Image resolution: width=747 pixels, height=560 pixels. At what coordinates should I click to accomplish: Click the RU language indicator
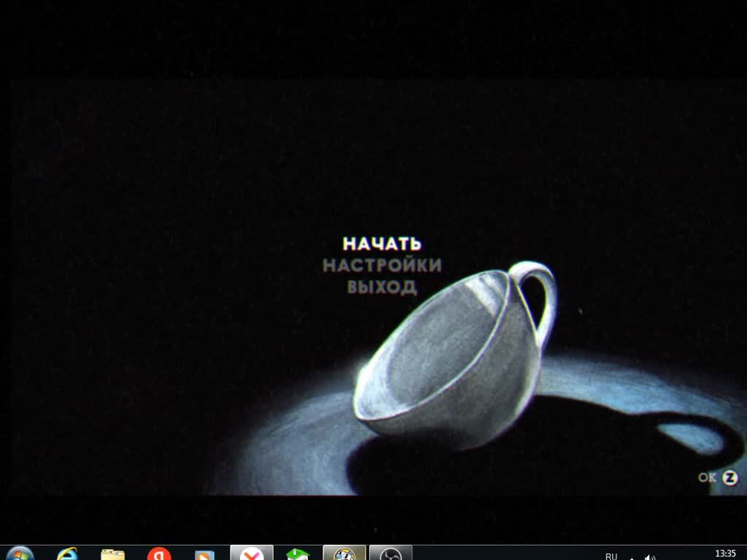click(611, 556)
